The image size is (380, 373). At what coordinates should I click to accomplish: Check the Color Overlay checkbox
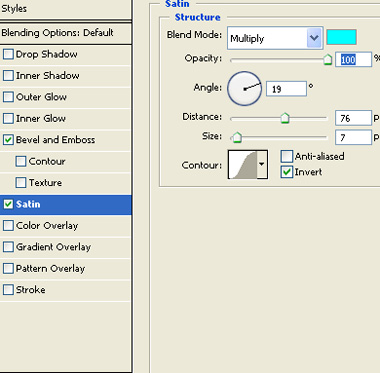(x=8, y=226)
